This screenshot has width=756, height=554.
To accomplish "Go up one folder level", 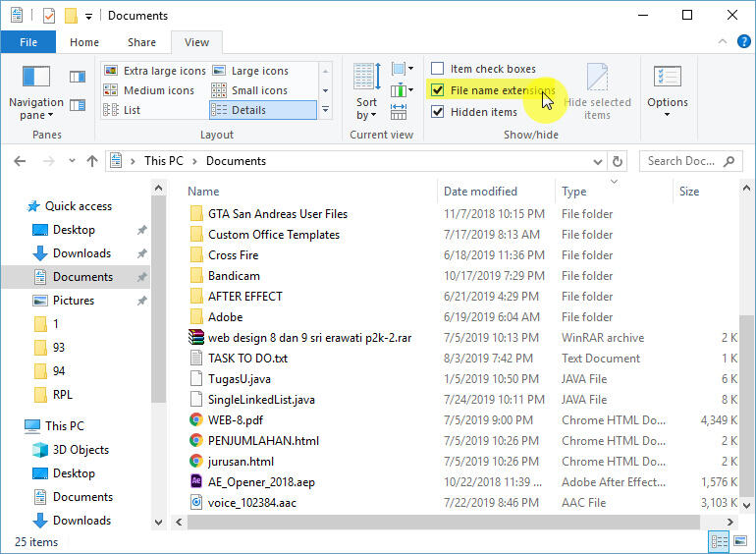I will [92, 161].
